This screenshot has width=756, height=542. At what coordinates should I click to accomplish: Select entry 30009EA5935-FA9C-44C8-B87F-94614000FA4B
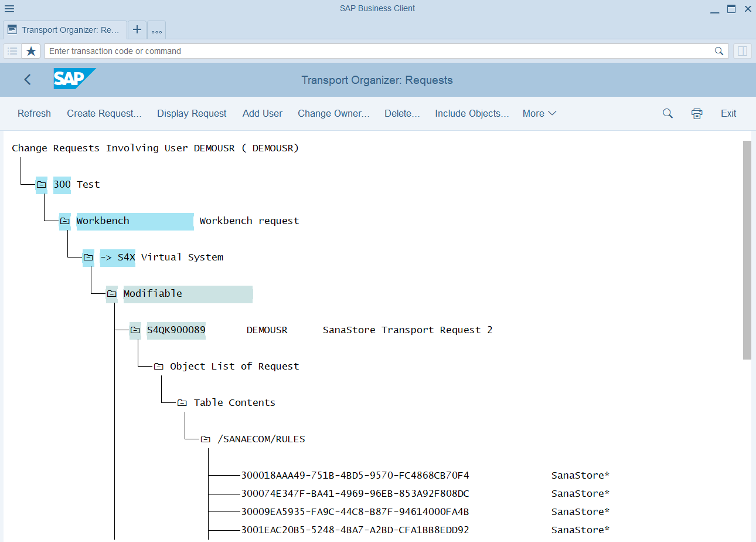tap(355, 511)
